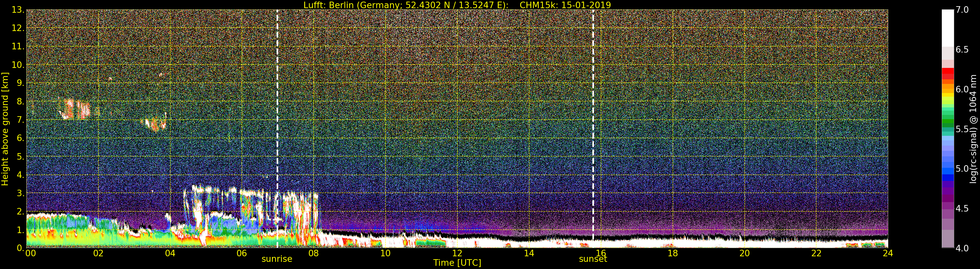Click the plot title with Lufft: Berlin text
The height and width of the screenshot is (269, 980).
pos(457,5)
